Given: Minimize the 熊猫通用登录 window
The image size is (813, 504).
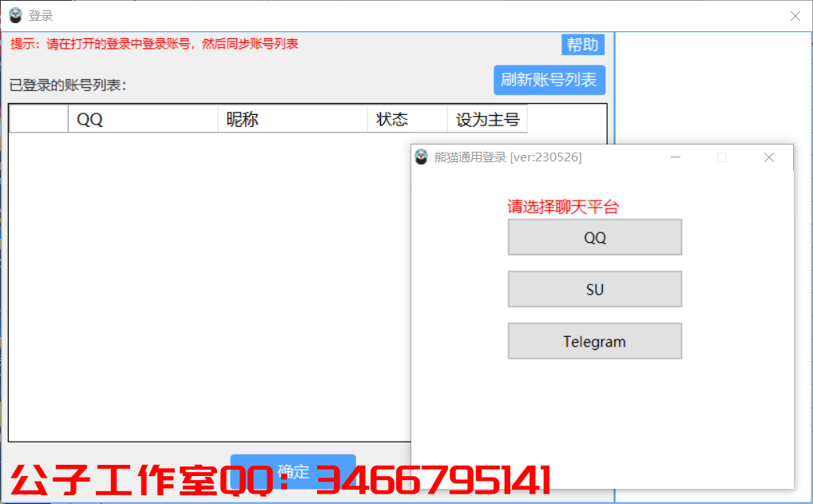Looking at the screenshot, I should 675,157.
